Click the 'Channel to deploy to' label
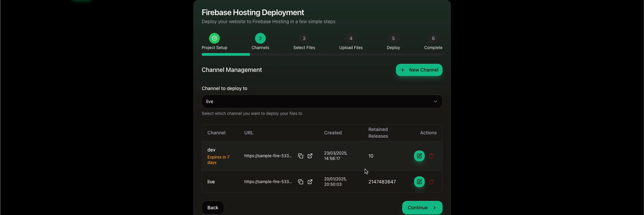This screenshot has height=215, width=644. coord(224,88)
